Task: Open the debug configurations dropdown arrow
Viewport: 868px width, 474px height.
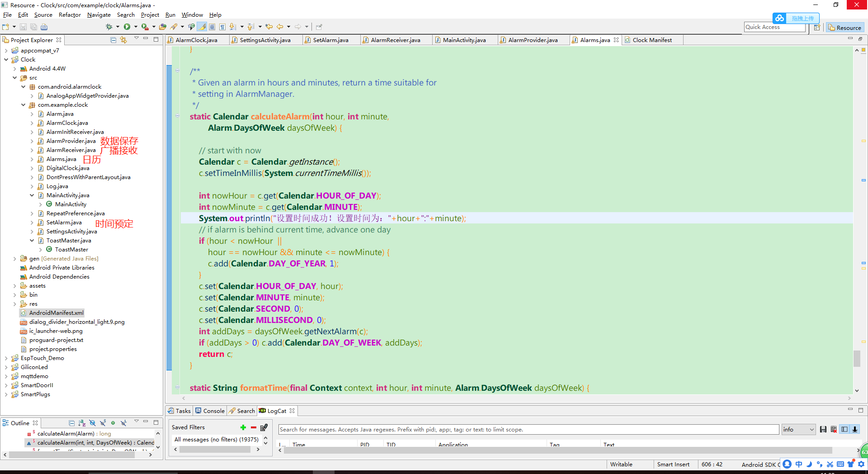Action: 118,27
